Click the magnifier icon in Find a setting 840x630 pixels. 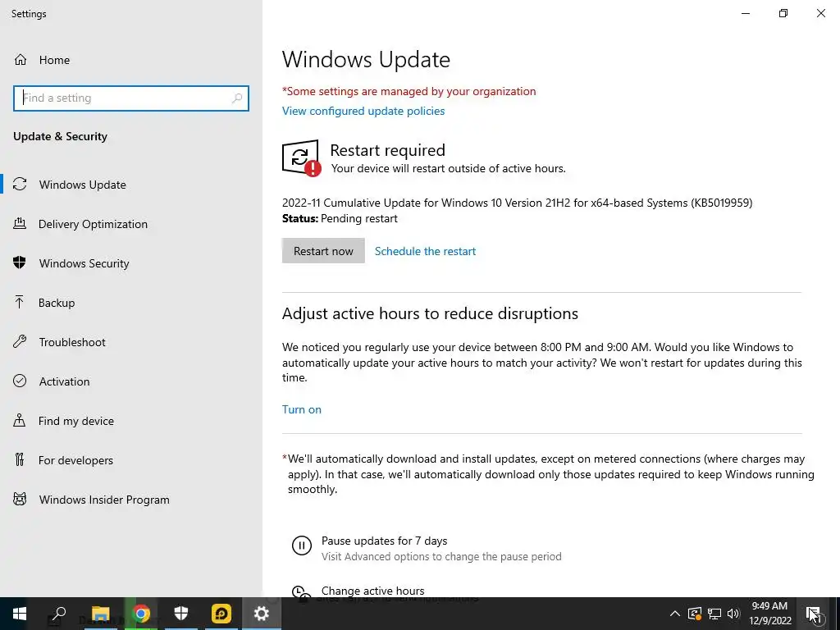237,98
